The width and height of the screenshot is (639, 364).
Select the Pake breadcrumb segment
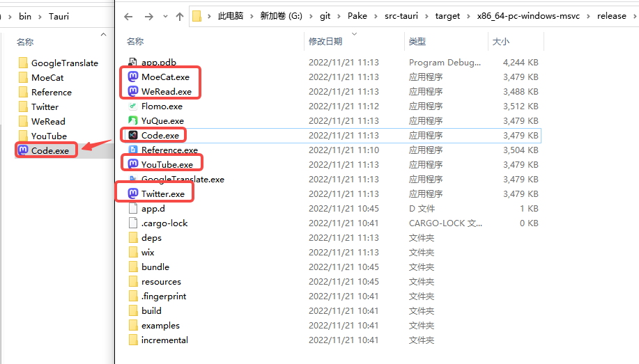357,16
